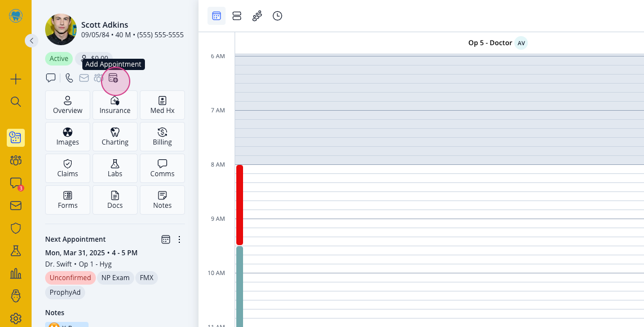Open messages with 3 unread badge
The image size is (644, 327).
click(16, 183)
